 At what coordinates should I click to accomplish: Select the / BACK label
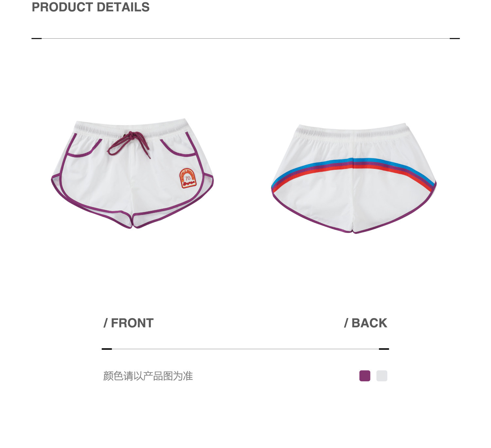tap(366, 323)
